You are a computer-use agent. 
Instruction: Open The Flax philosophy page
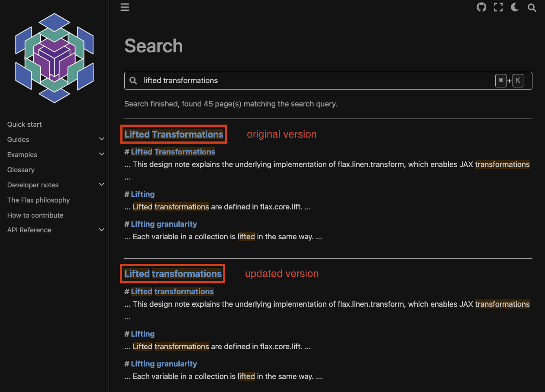pos(38,200)
